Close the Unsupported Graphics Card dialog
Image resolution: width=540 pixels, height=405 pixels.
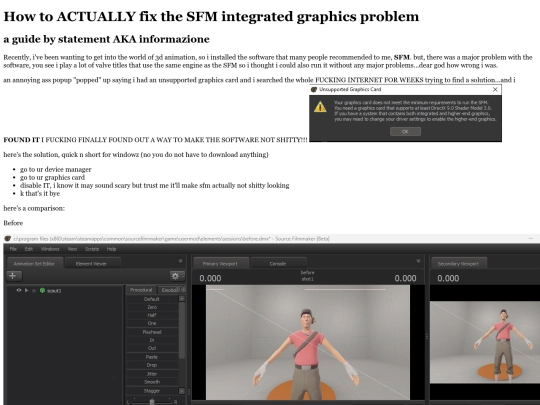pos(495,90)
